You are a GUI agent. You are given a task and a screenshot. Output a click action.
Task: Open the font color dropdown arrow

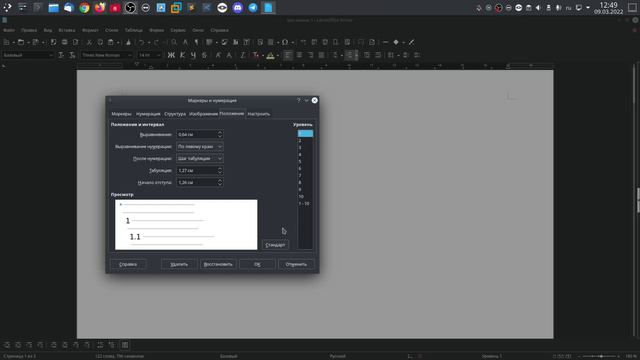[x=262, y=55]
